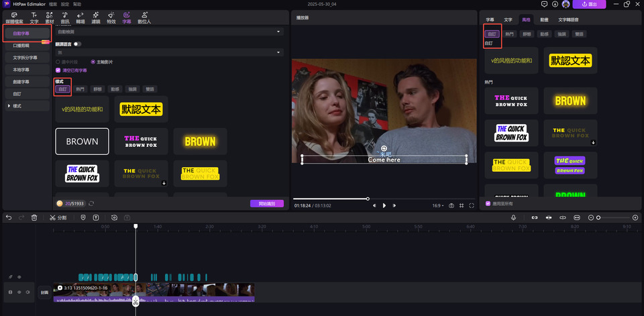644x316 pixels.
Task: Mute the main video track audio
Action: tap(28, 292)
